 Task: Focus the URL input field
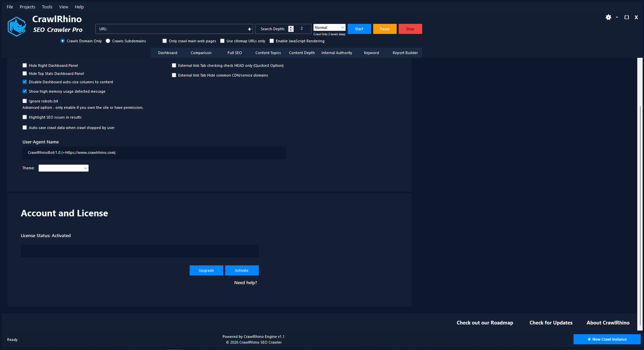[x=174, y=29]
